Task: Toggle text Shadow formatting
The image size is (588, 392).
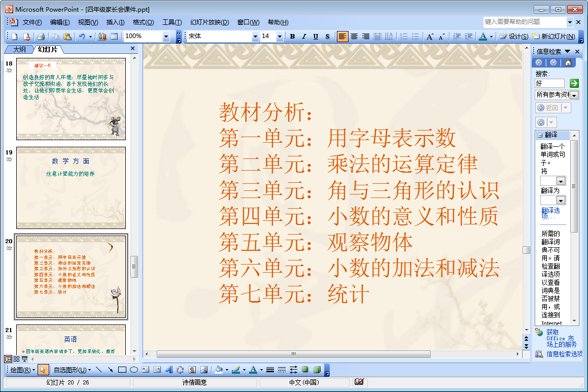Action: pyautogui.click(x=327, y=37)
